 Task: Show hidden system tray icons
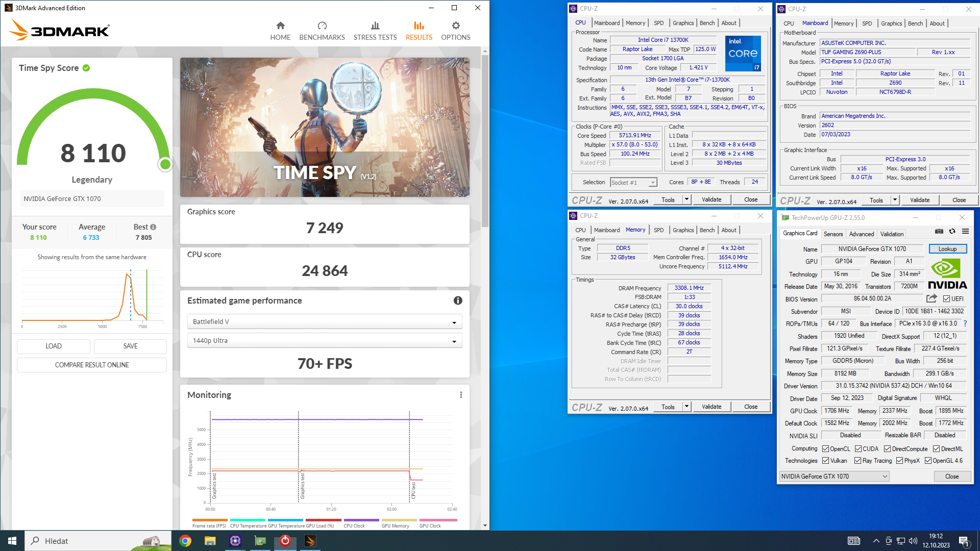point(876,541)
